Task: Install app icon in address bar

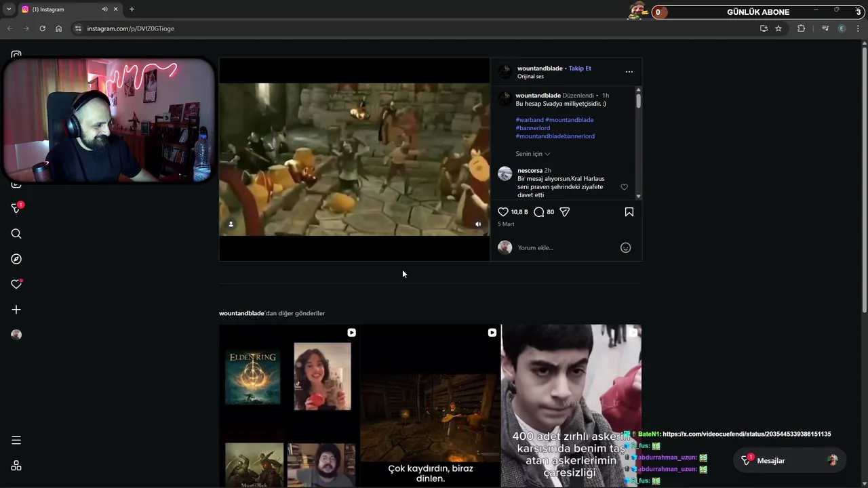Action: pos(764,28)
